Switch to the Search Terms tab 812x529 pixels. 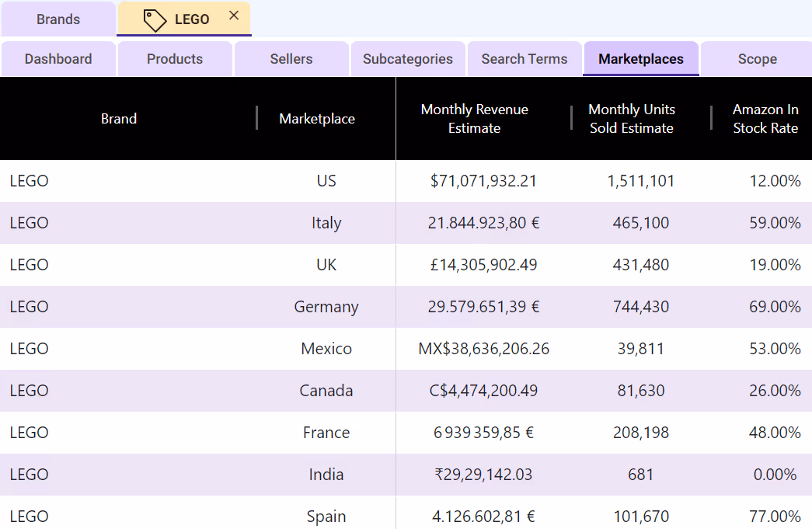click(x=524, y=59)
